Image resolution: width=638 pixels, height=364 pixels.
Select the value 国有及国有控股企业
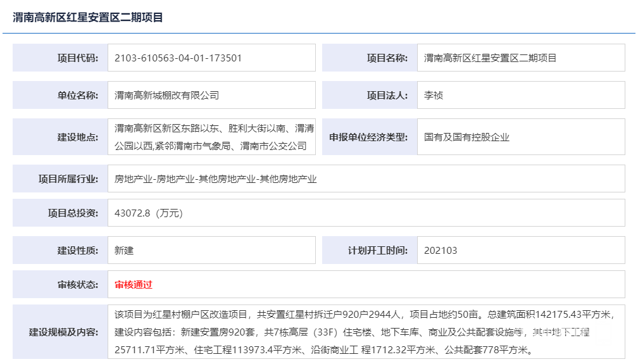tap(466, 137)
